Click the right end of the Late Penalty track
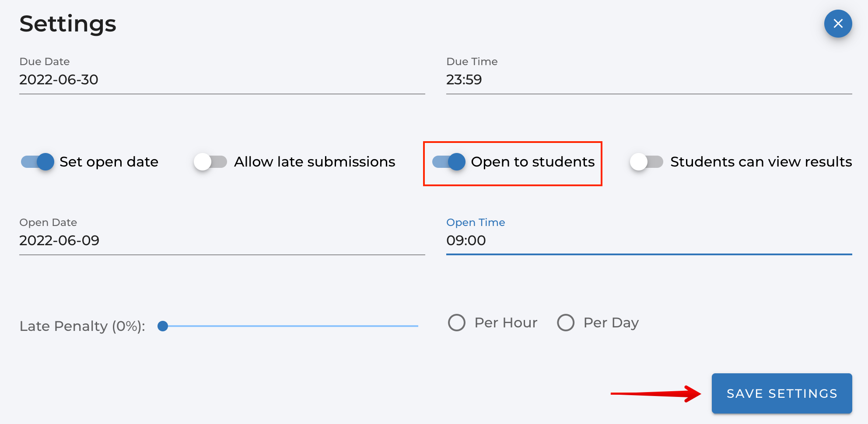This screenshot has width=868, height=424. click(x=416, y=326)
